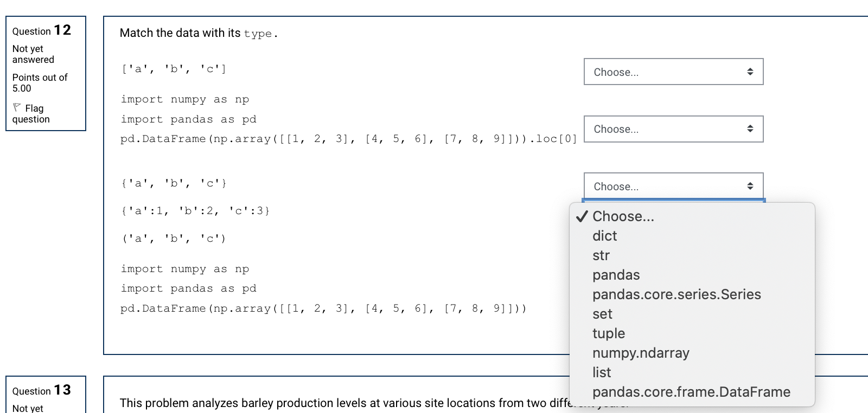868x413 pixels.
Task: Select the checked 'Choose...' option in the list
Action: (x=692, y=216)
